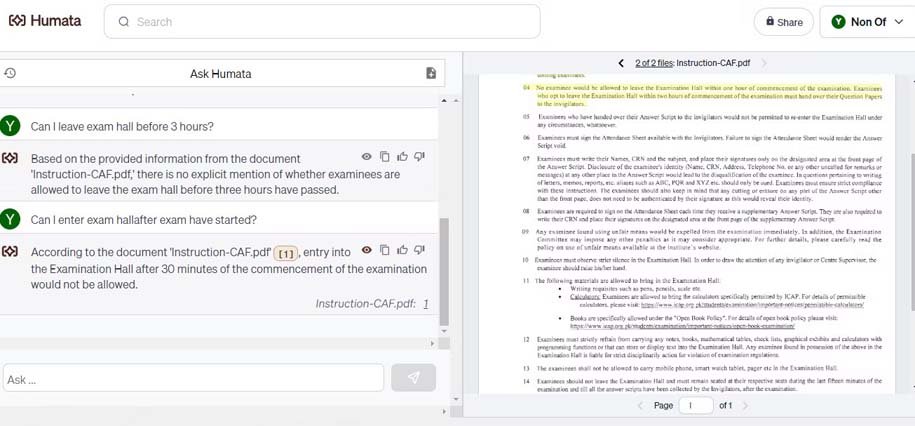Click the send message arrow button

414,378
